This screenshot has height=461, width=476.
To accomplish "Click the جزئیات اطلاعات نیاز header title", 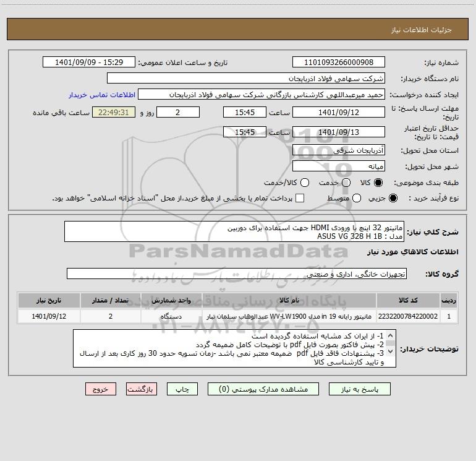I will 421,30.
